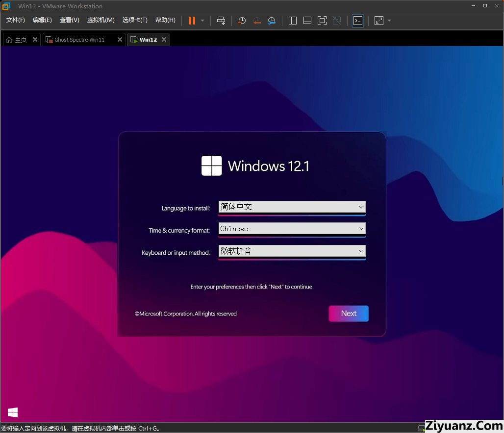Open the 虚拟机(M) menu
The height and width of the screenshot is (433, 504).
click(x=101, y=20)
